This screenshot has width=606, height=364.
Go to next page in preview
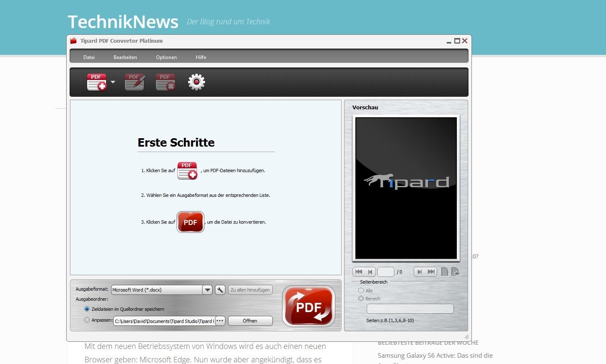coord(420,272)
